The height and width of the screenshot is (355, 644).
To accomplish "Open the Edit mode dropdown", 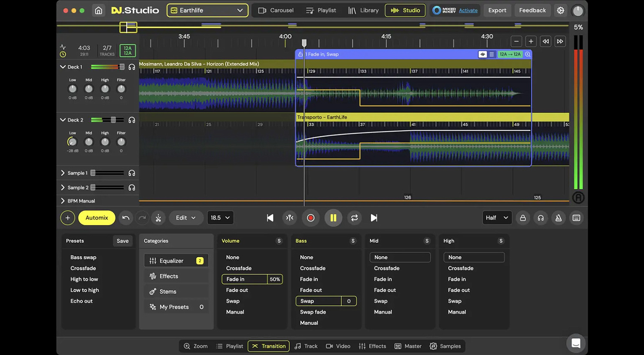I will (186, 218).
